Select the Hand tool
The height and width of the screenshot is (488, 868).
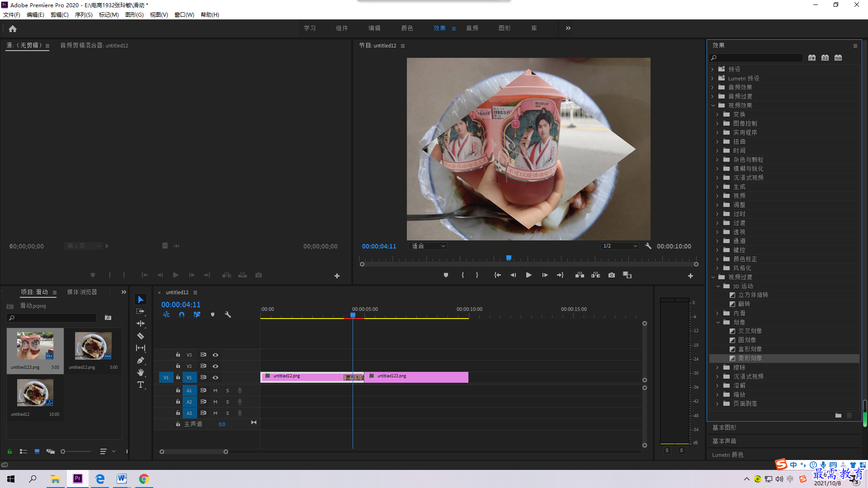(x=141, y=372)
